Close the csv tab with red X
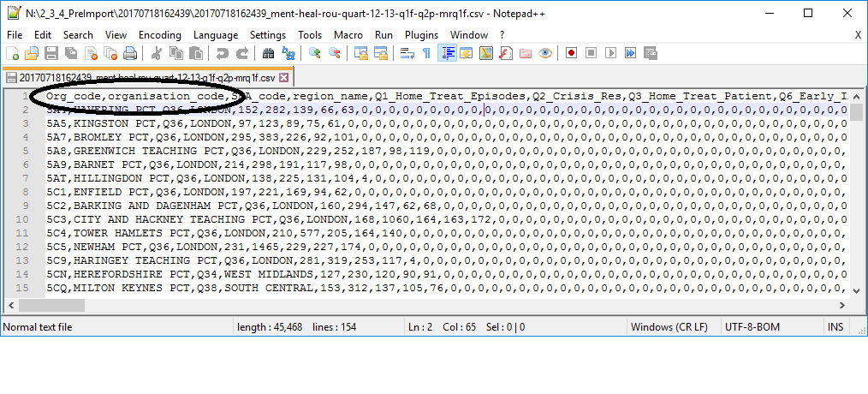The height and width of the screenshot is (394, 868). tap(283, 77)
